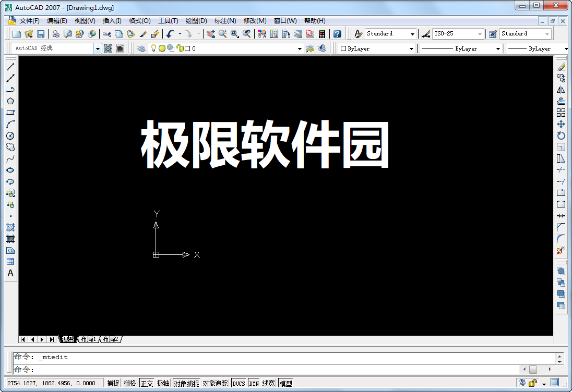The image size is (572, 392).
Task: Open the ByLayer linetype dropdown
Action: point(498,49)
